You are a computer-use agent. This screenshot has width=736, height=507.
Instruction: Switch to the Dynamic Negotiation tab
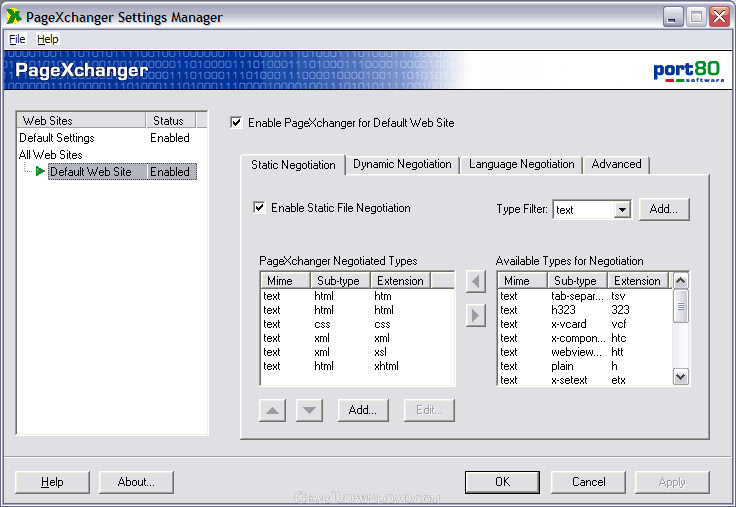(402, 164)
